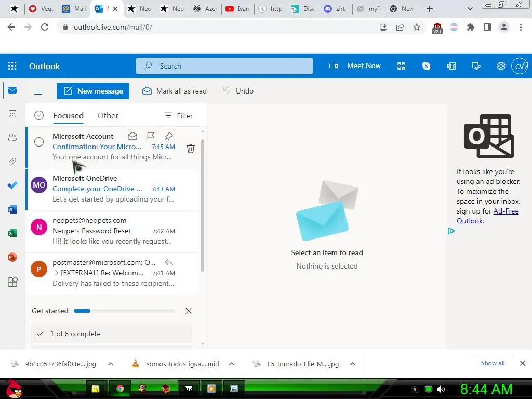Dismiss the Get started panel

[x=189, y=311]
